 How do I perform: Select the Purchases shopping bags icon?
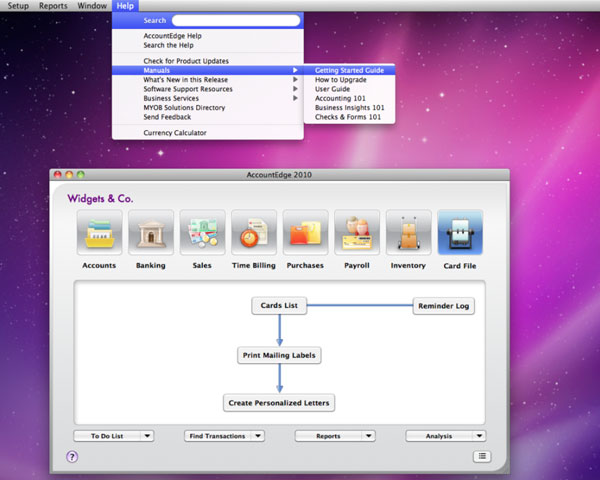tap(305, 232)
